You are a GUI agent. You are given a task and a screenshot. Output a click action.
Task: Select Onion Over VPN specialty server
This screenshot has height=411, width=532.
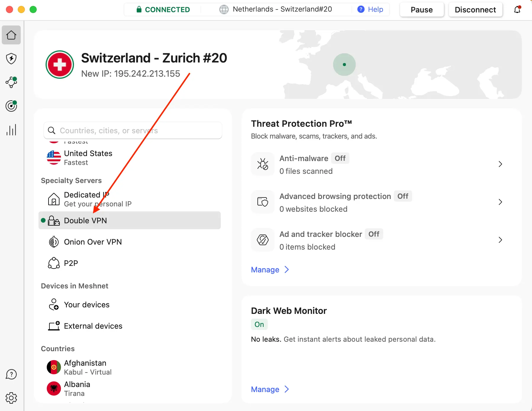[x=93, y=242]
